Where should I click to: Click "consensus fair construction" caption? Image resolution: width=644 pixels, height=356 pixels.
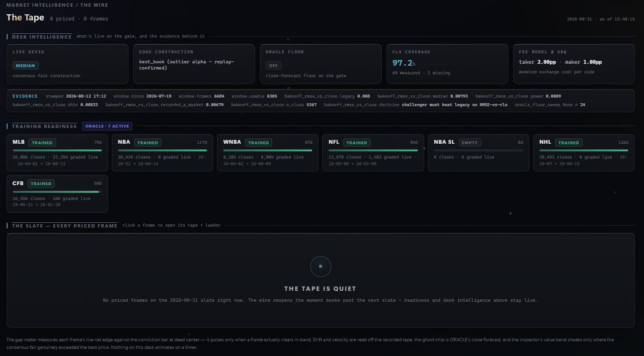tap(47, 76)
